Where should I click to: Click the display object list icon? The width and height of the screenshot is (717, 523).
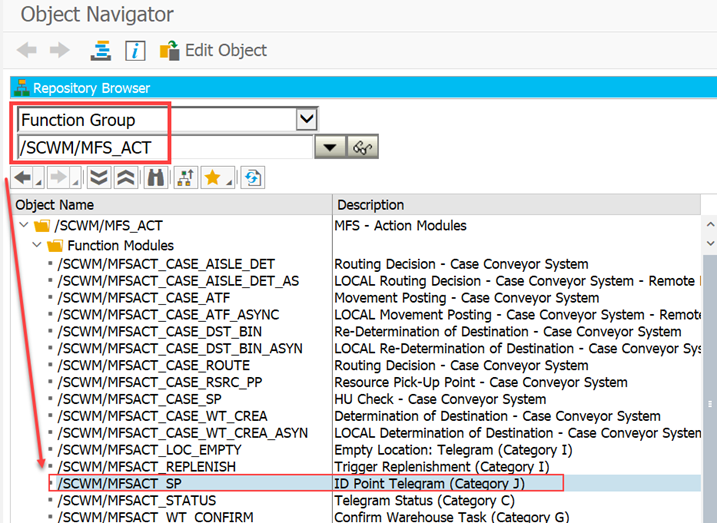[x=101, y=50]
